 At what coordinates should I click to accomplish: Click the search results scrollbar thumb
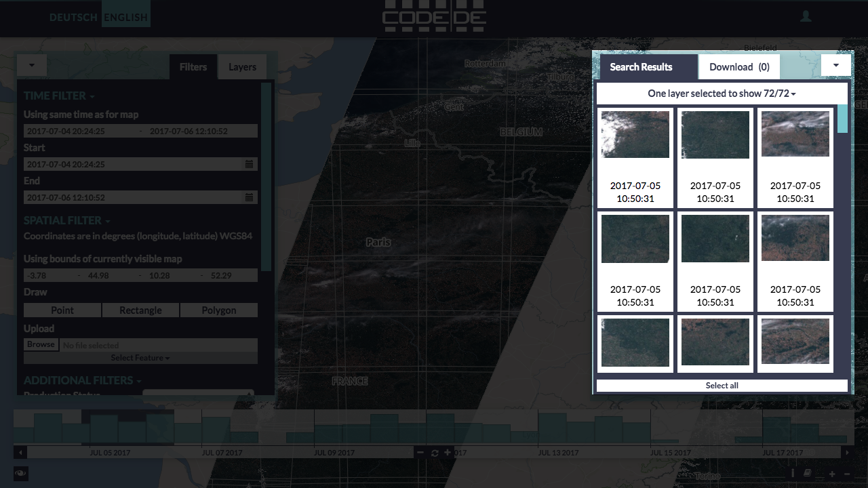click(x=842, y=119)
